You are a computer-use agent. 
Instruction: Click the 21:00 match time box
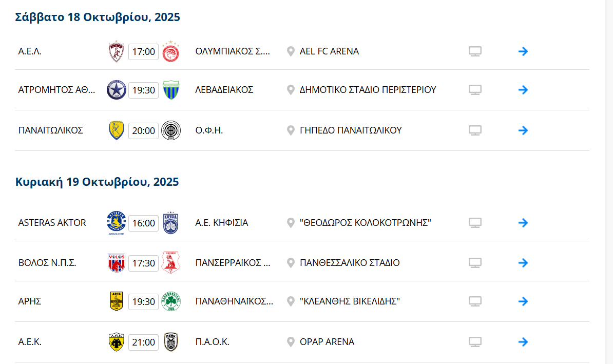[x=143, y=342]
